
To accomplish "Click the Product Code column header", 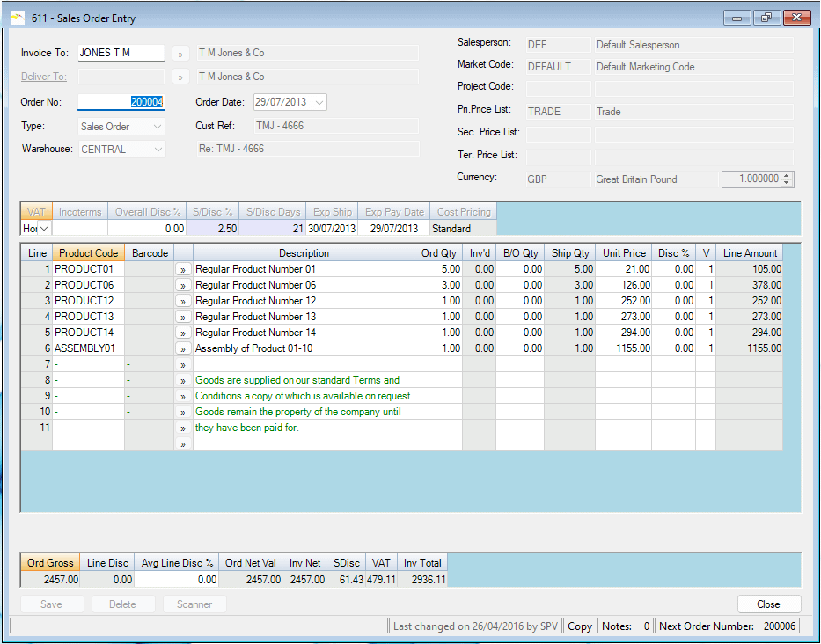I will (x=88, y=253).
